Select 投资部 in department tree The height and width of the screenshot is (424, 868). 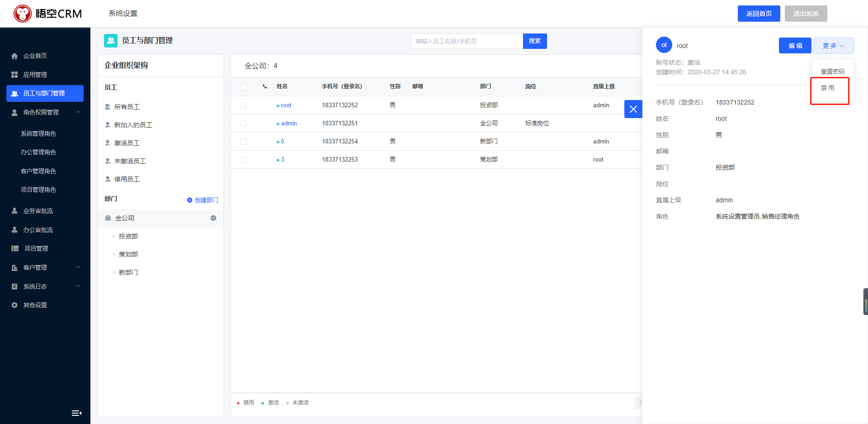(128, 236)
